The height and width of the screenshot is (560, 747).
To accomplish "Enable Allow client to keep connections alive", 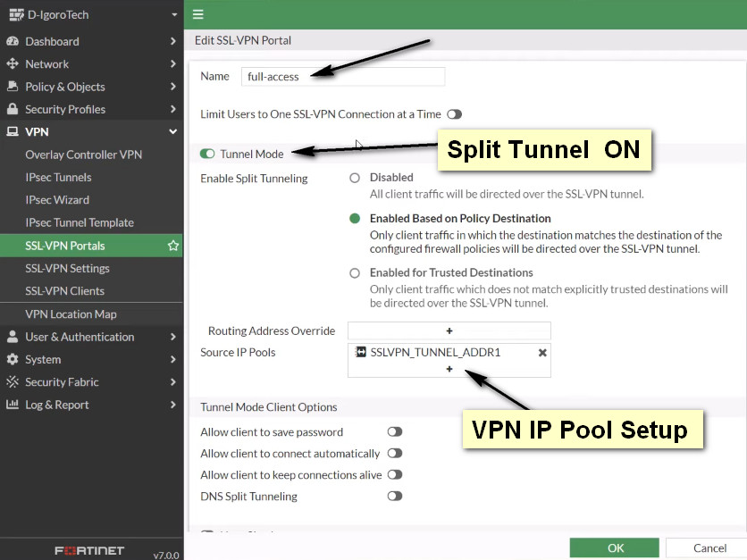I will point(395,475).
